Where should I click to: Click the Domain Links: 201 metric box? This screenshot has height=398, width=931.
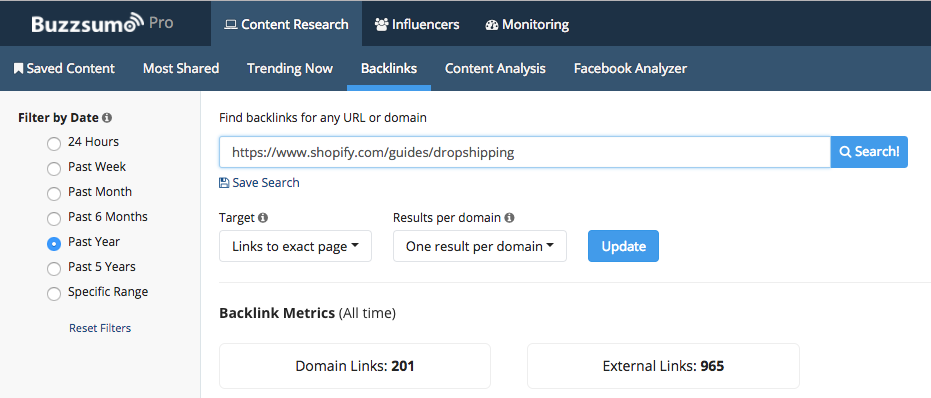(355, 366)
